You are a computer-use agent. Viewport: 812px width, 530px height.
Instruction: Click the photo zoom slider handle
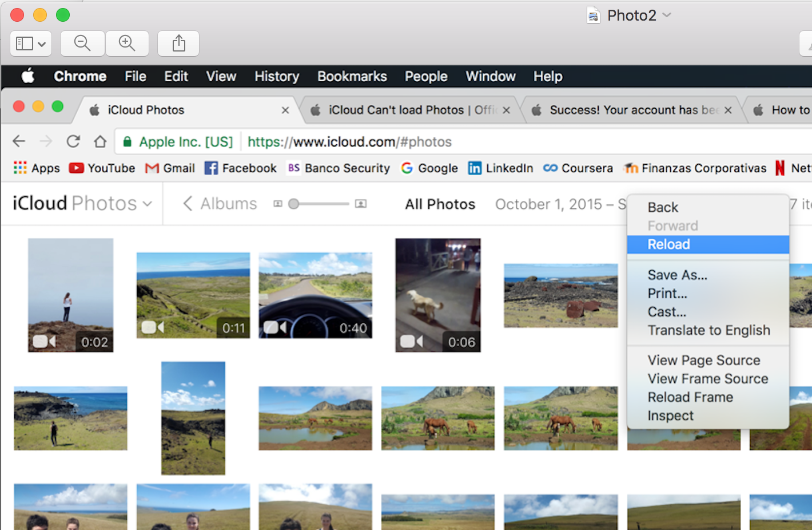pyautogui.click(x=293, y=203)
